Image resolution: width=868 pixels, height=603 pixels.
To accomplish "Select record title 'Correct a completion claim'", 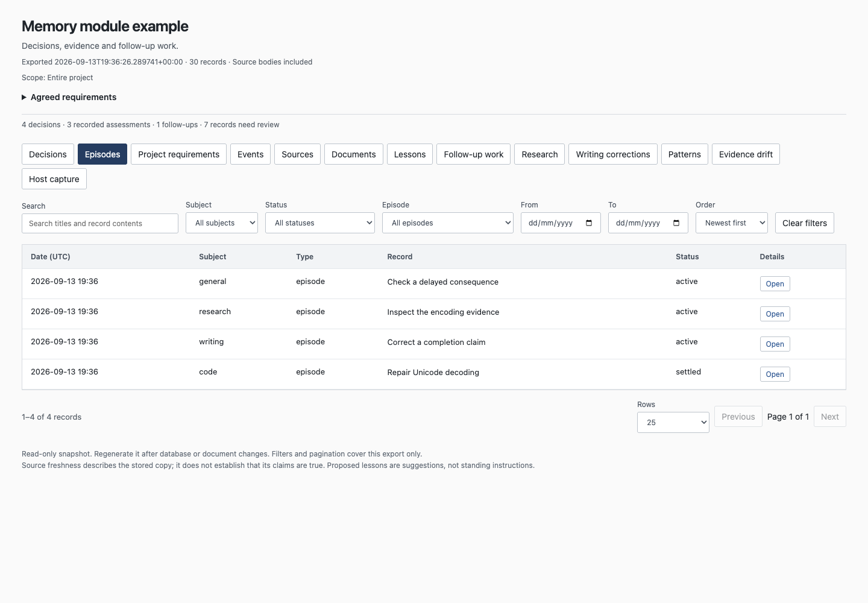I will tap(436, 343).
